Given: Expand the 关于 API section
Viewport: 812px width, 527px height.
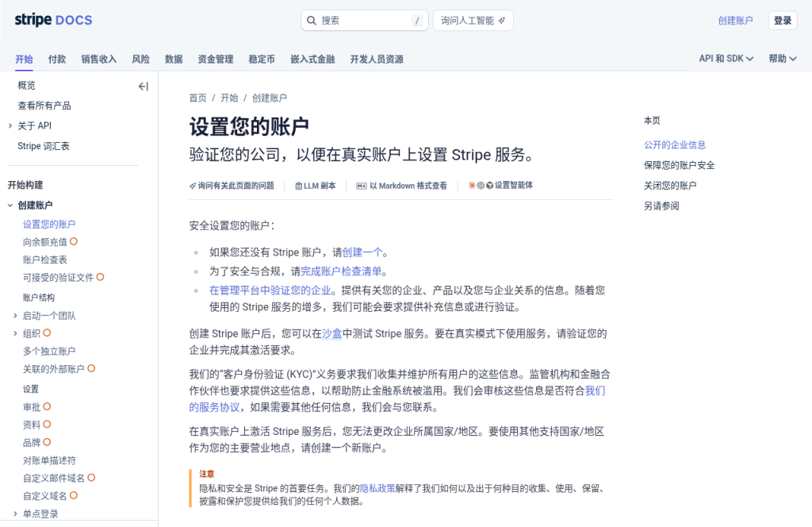Looking at the screenshot, I should point(10,126).
